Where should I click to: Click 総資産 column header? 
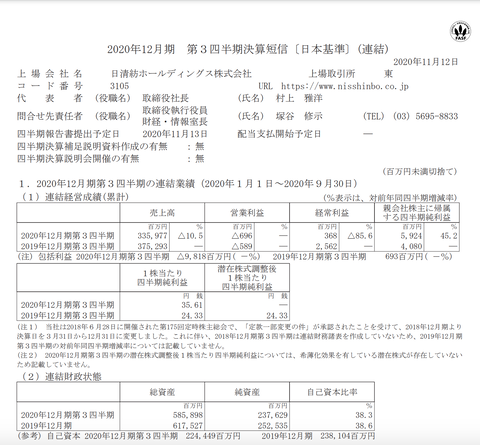pos(162,392)
